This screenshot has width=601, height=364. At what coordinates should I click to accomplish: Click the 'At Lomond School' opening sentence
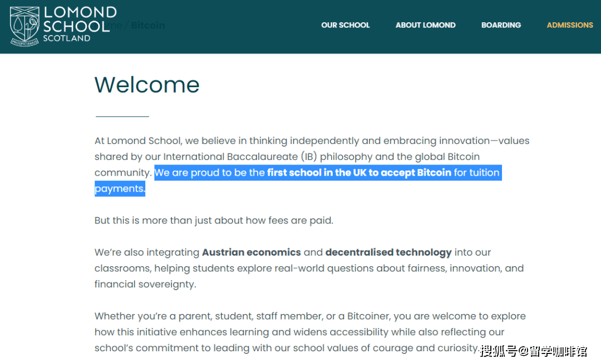312,157
